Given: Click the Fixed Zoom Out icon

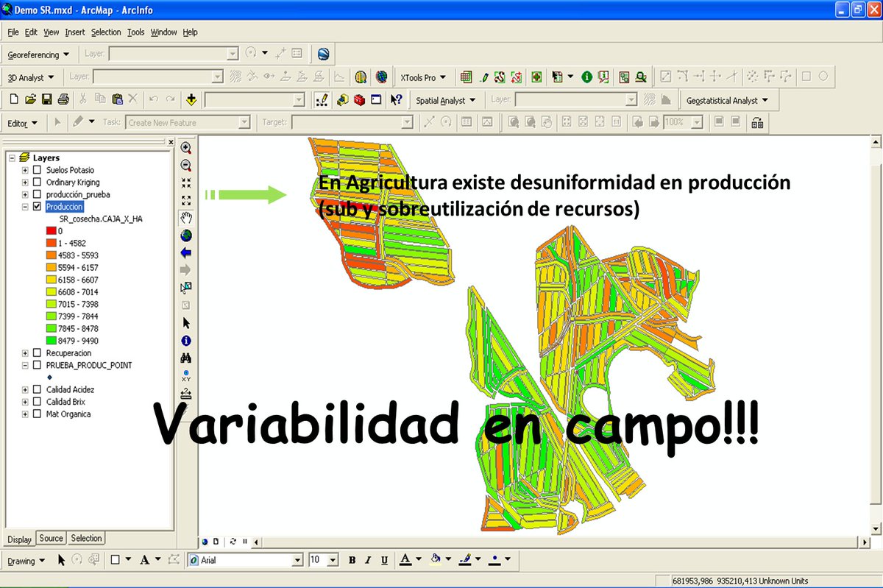Looking at the screenshot, I should click(186, 199).
